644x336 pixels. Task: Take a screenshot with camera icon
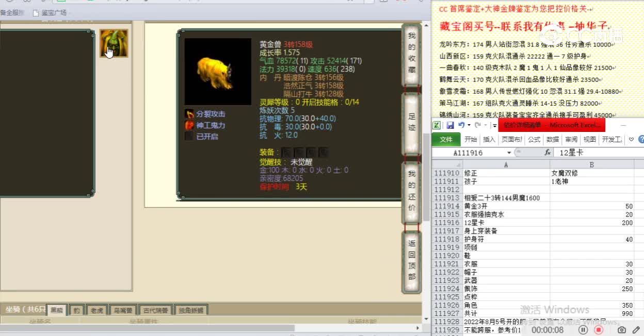622,330
